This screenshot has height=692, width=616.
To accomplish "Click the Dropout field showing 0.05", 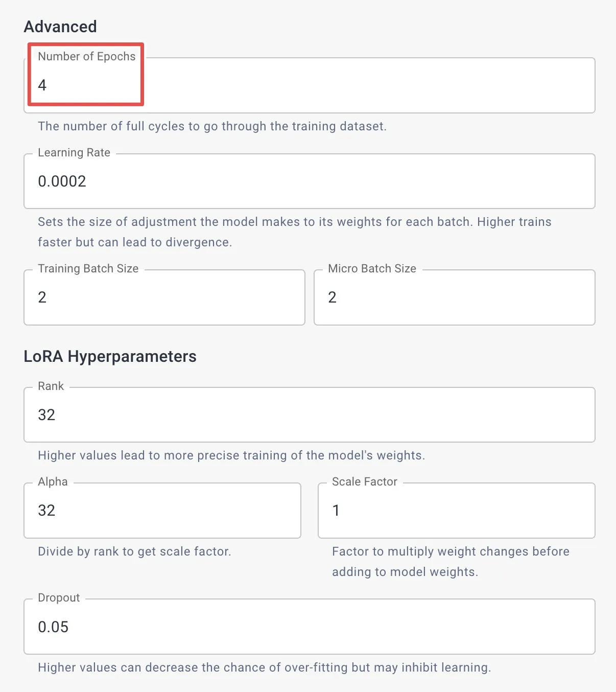I will pos(310,627).
